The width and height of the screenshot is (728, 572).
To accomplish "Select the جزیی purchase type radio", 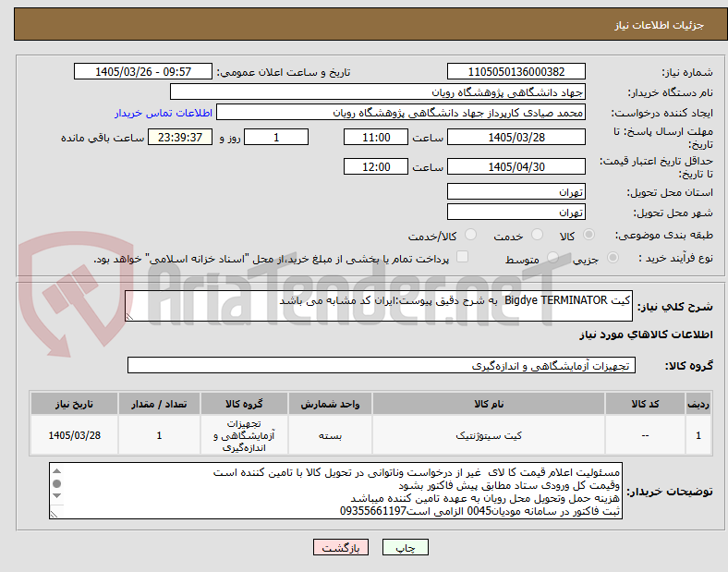I will pos(613,258).
